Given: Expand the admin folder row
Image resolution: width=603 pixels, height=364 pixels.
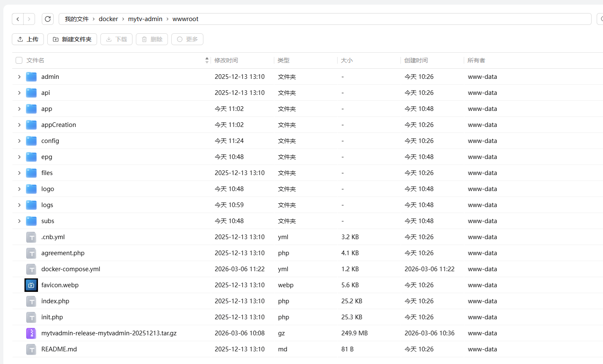Looking at the screenshot, I should pyautogui.click(x=19, y=77).
